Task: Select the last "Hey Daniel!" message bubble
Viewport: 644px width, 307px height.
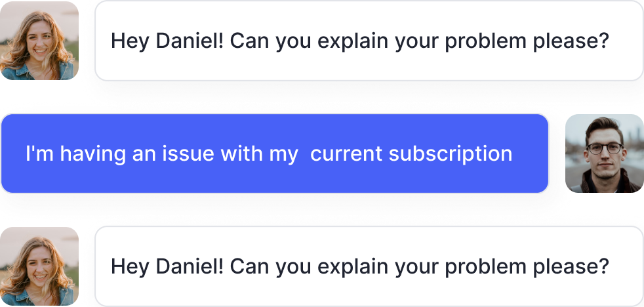Action: click(369, 266)
